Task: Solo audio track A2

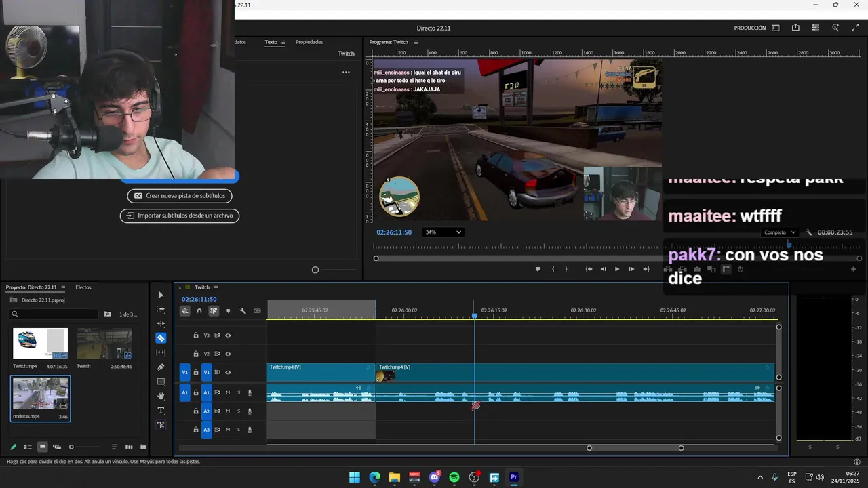Action: [239, 411]
